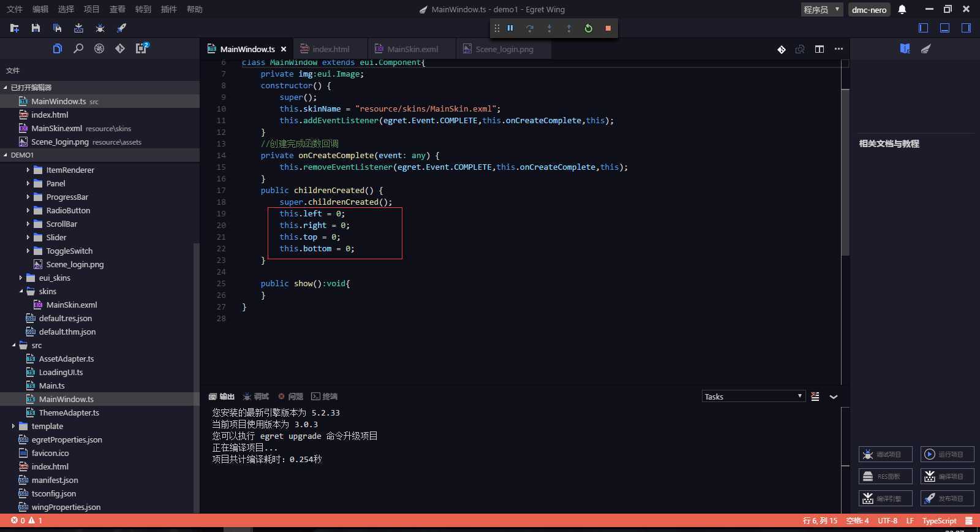Click the Egret wing icon in right panel
The image size is (980, 532).
tap(926, 48)
